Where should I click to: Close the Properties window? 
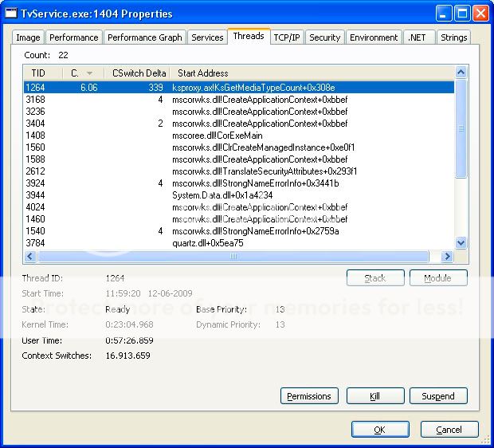(480, 14)
